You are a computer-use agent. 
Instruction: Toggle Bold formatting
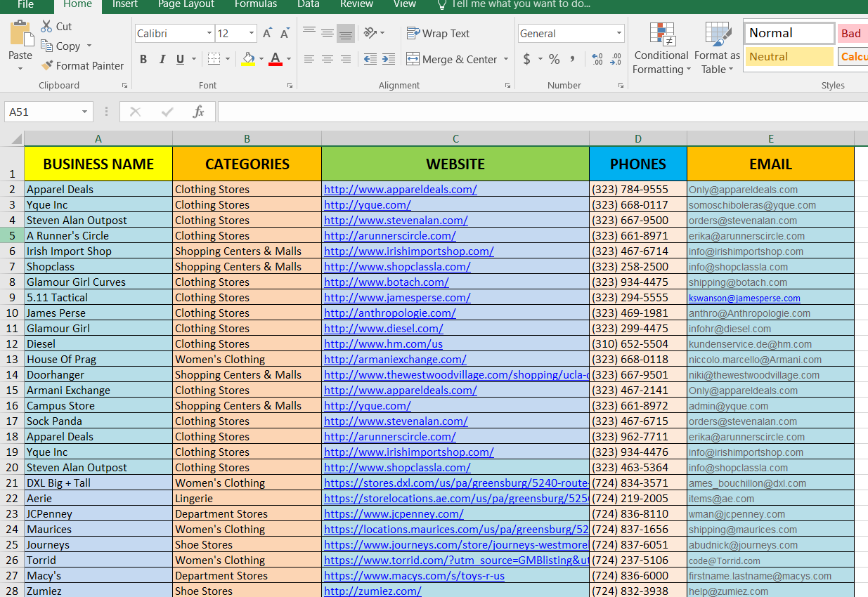pos(143,60)
